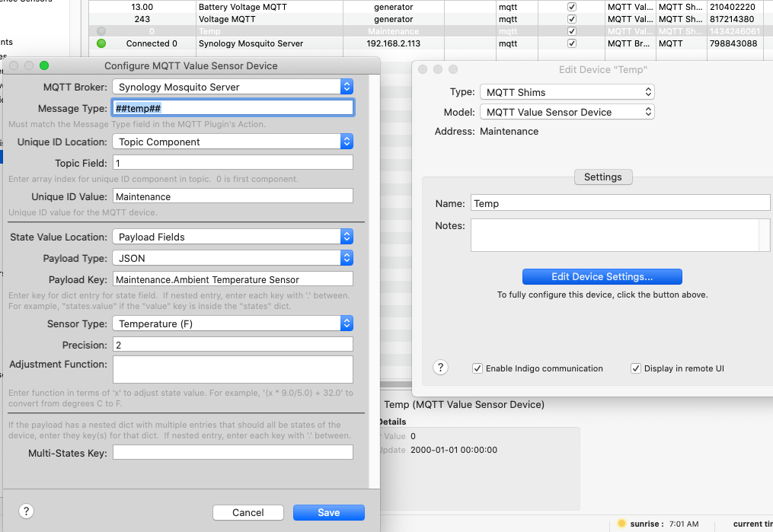Screen dimensions: 773x532
Task: Select Battery Voltage MQTT row name
Action: (242, 7)
